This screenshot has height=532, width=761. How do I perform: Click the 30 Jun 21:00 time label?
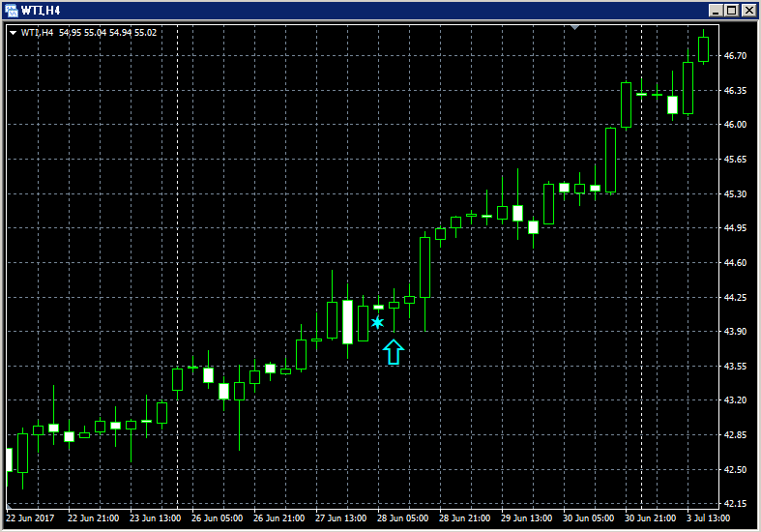[651, 517]
